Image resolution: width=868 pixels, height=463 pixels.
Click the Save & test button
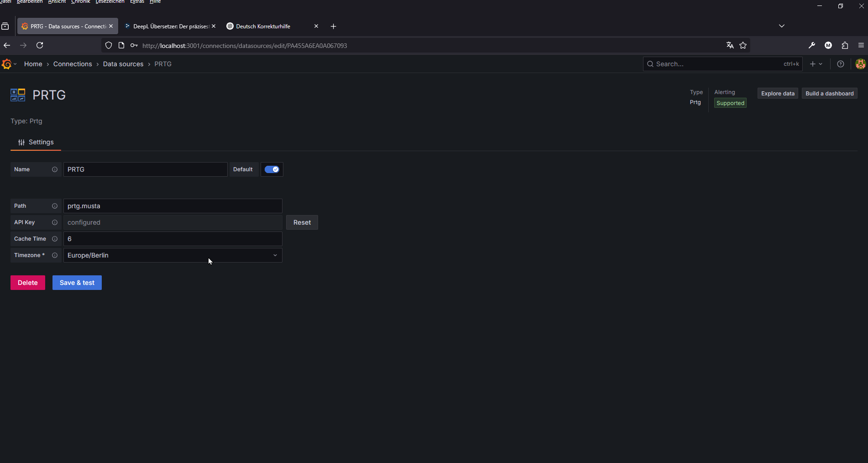tap(77, 283)
